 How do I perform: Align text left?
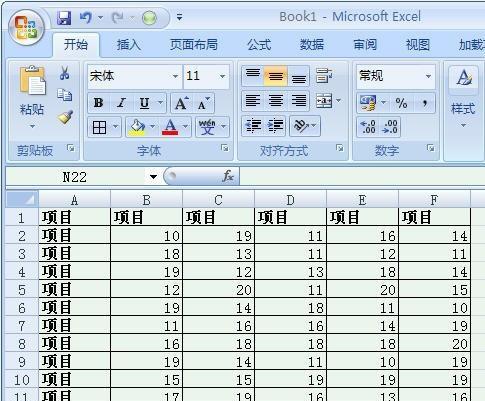coord(253,100)
